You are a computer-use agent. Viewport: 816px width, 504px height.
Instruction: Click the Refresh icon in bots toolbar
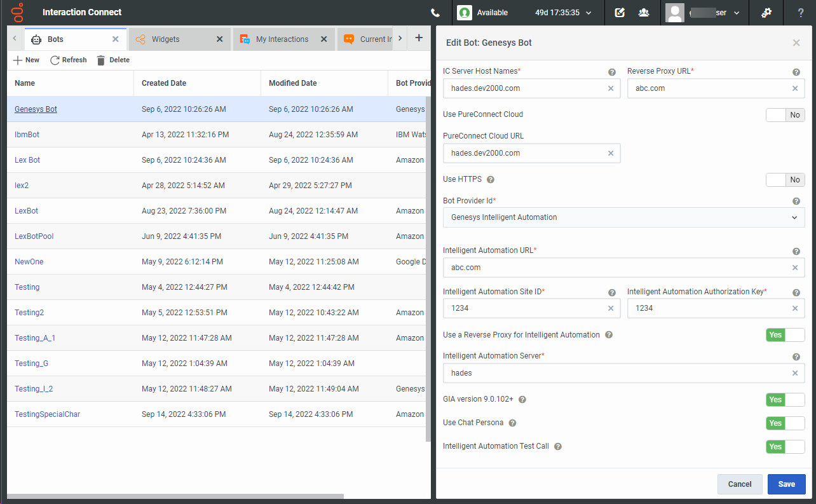pos(55,60)
